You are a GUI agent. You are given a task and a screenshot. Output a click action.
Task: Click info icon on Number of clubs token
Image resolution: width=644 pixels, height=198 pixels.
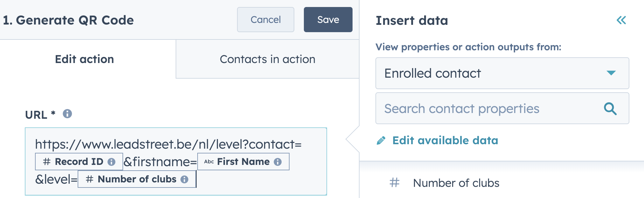click(185, 179)
